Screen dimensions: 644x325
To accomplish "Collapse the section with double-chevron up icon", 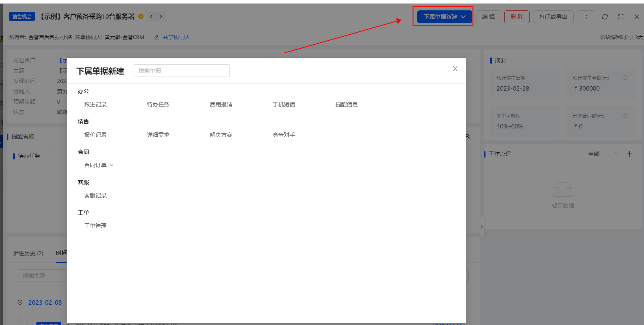I will (x=468, y=136).
